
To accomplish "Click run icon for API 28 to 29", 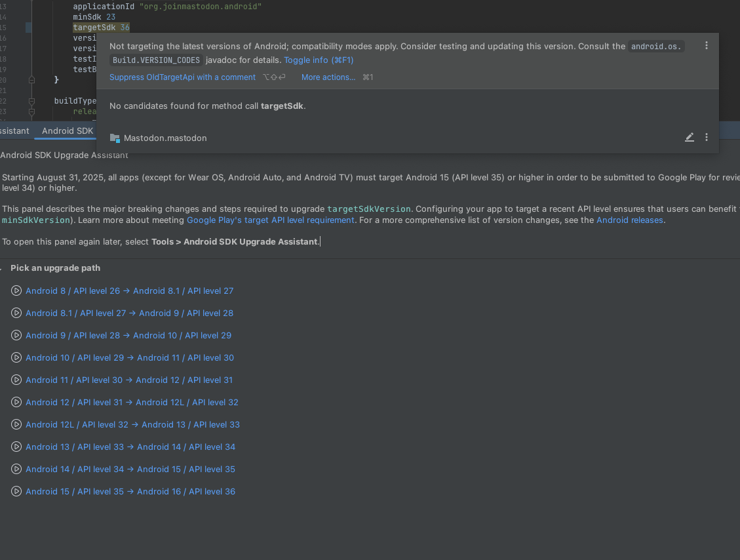I will pos(16,335).
